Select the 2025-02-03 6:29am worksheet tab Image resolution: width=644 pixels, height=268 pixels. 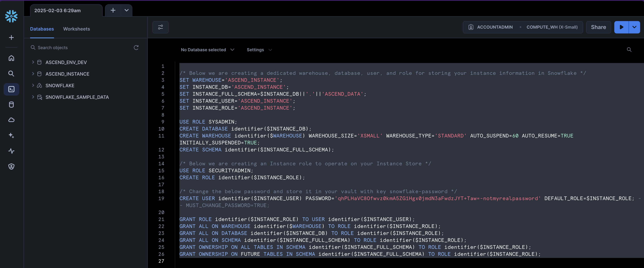[x=57, y=10]
